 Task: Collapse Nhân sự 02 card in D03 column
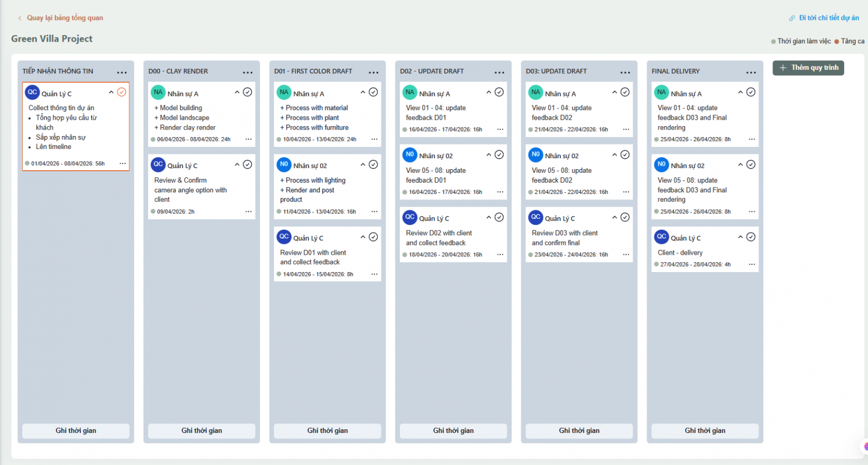tap(615, 155)
